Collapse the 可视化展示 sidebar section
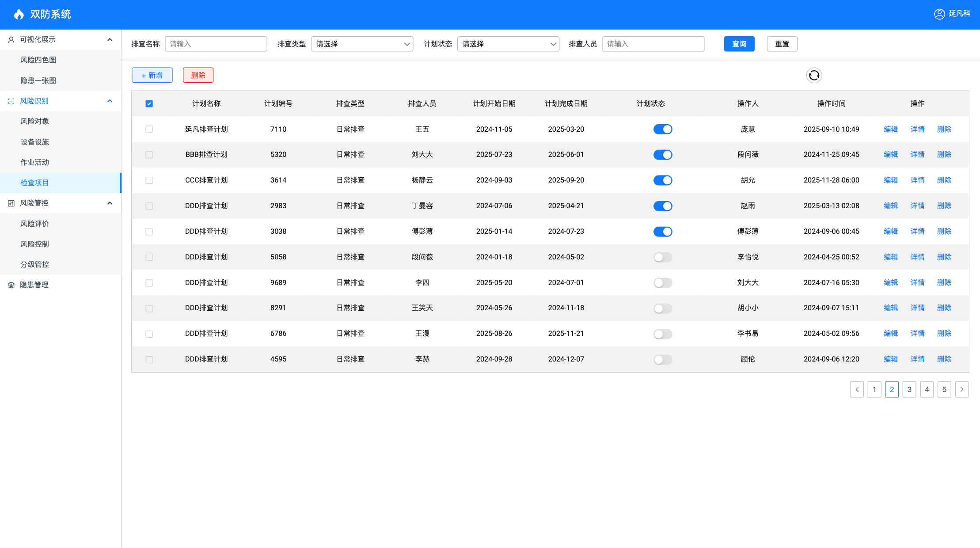 coord(110,39)
